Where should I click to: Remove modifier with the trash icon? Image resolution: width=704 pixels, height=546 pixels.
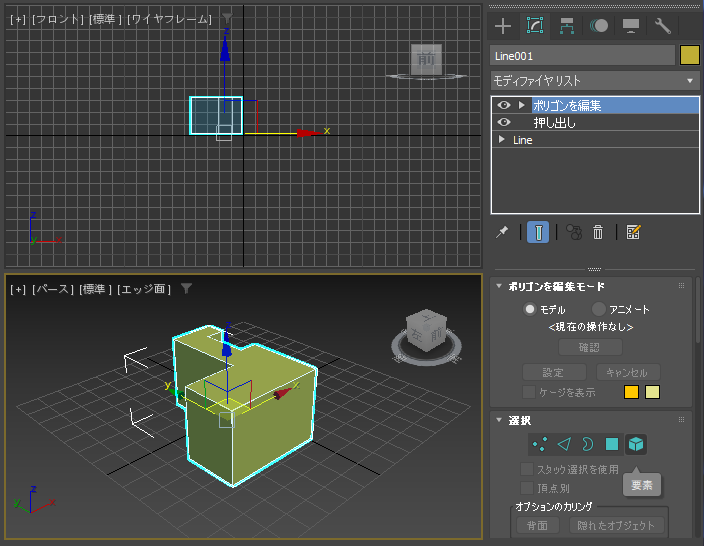(598, 232)
